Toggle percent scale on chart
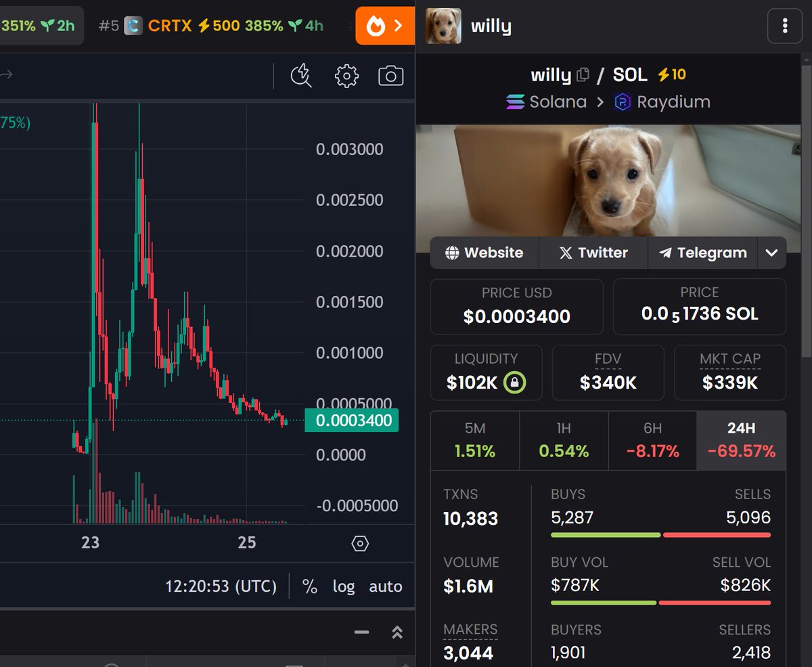 click(x=310, y=586)
